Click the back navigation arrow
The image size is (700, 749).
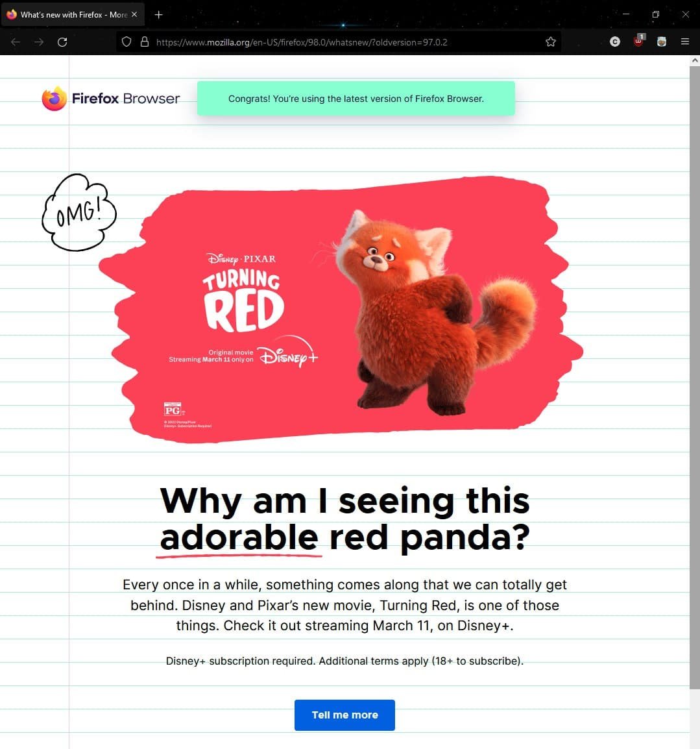point(16,42)
